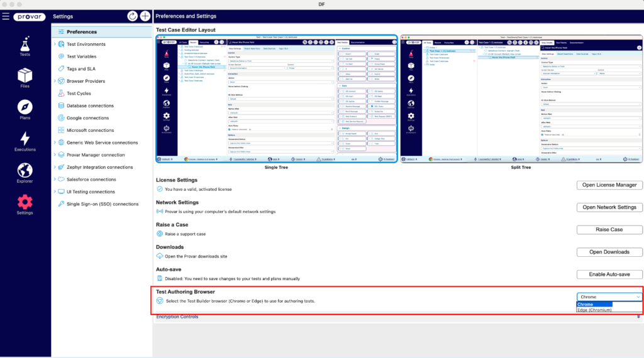Click the Tags and SLA tag icon

(61, 68)
